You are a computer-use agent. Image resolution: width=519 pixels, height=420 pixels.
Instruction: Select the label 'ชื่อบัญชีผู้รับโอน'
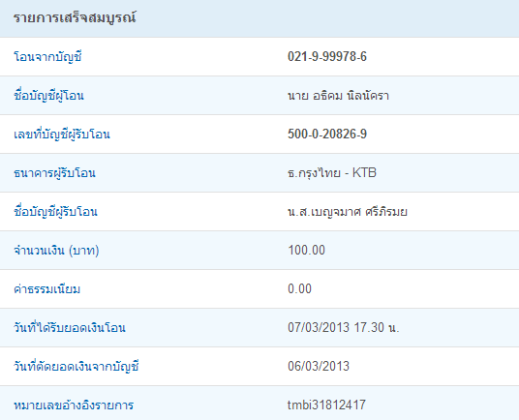pos(55,212)
